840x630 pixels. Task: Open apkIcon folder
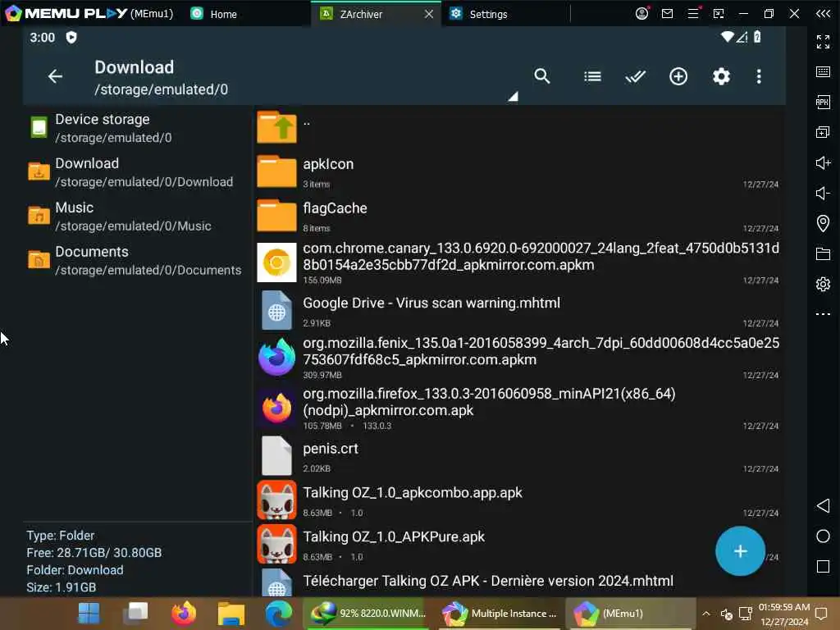518,172
